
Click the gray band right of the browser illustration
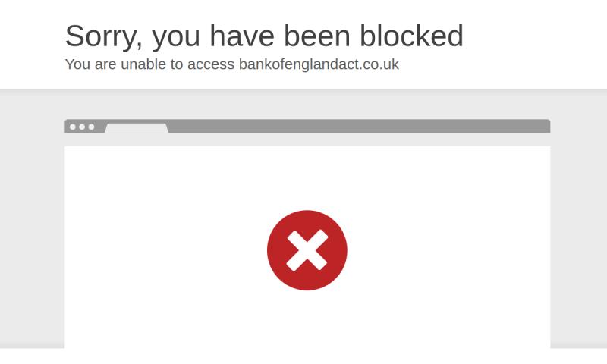point(579,218)
